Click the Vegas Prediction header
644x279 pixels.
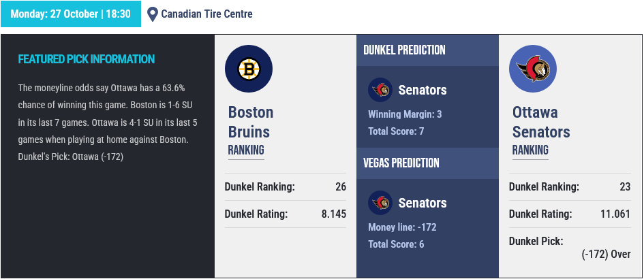pos(401,163)
